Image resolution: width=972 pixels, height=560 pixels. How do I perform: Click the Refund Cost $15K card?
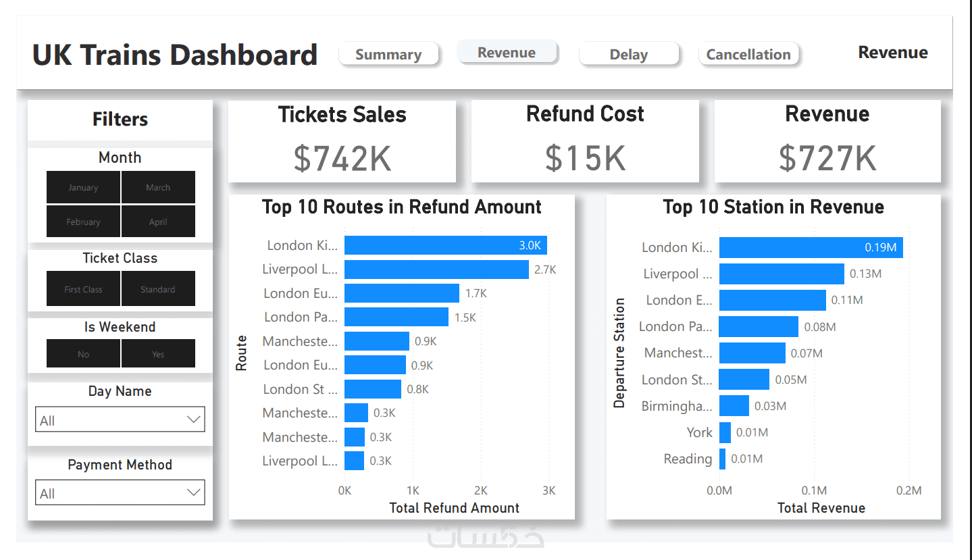585,141
